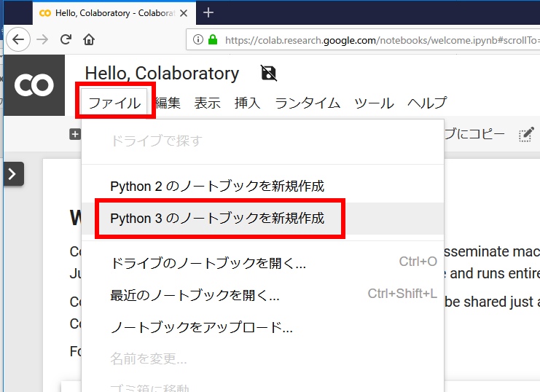The width and height of the screenshot is (540, 392).
Task: Click the unsaved-changes disk icon beside title
Action: [269, 73]
